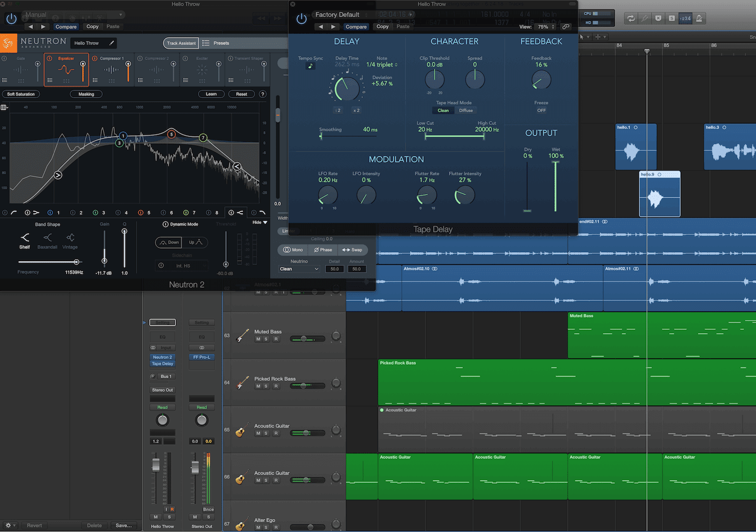756x532 pixels.
Task: Click the metronome icon in Logic toolbar
Action: pos(699,18)
